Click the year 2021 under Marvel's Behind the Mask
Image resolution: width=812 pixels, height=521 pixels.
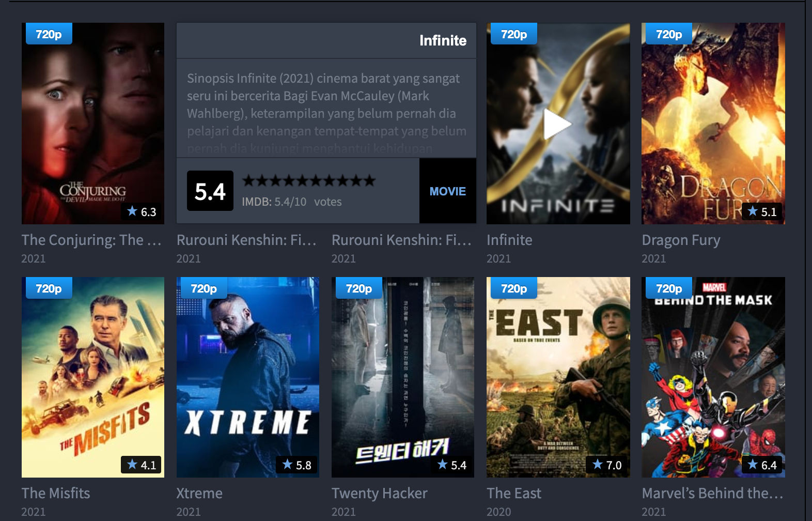[653, 512]
